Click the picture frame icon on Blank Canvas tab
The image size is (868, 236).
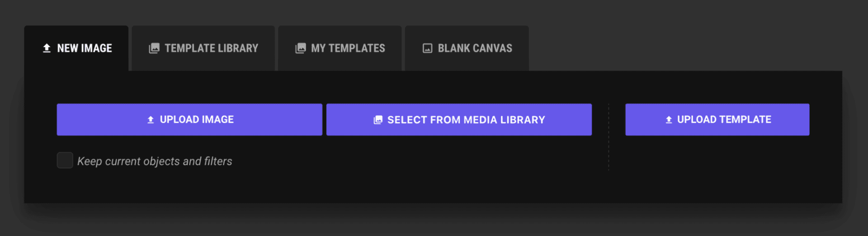click(427, 48)
